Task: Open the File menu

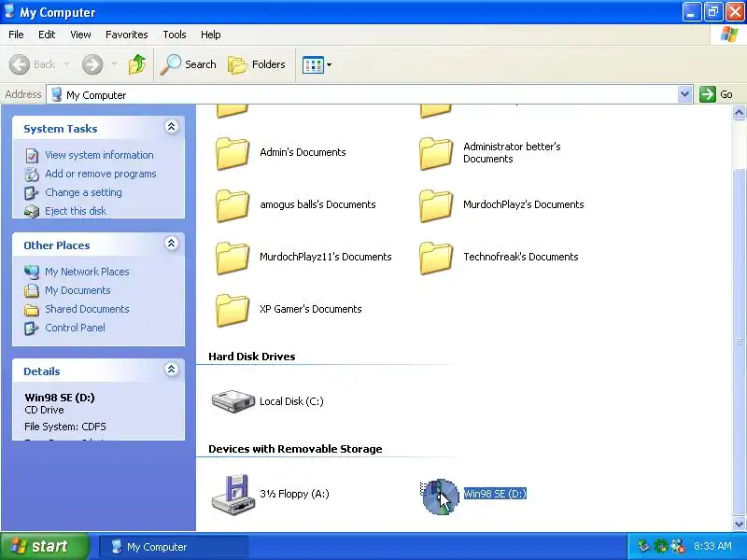Action: coord(16,35)
